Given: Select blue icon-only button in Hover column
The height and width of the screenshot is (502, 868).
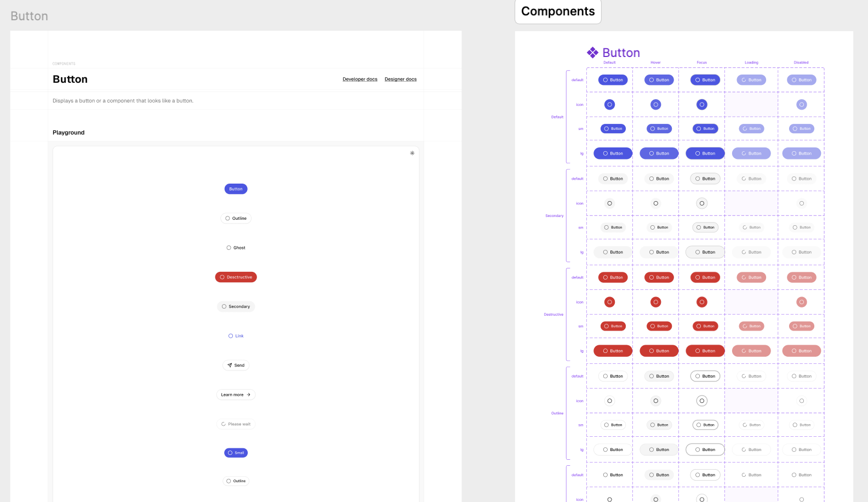Looking at the screenshot, I should tap(655, 105).
